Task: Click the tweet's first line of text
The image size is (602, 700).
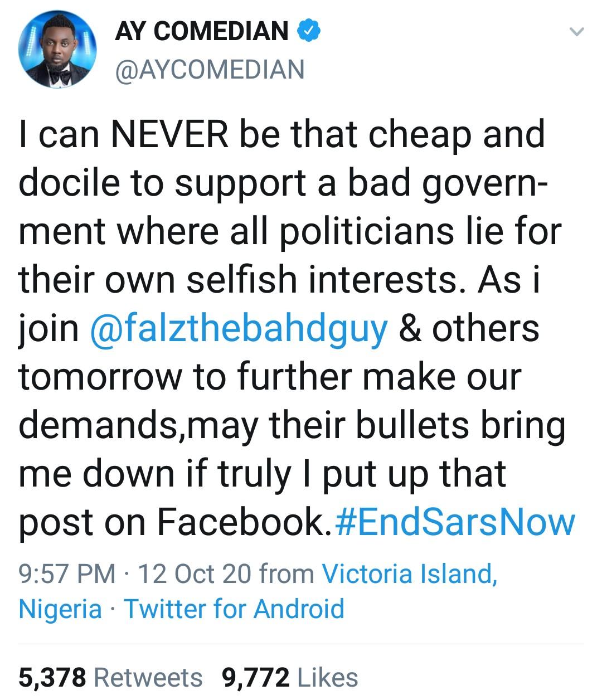Action: pos(281,135)
